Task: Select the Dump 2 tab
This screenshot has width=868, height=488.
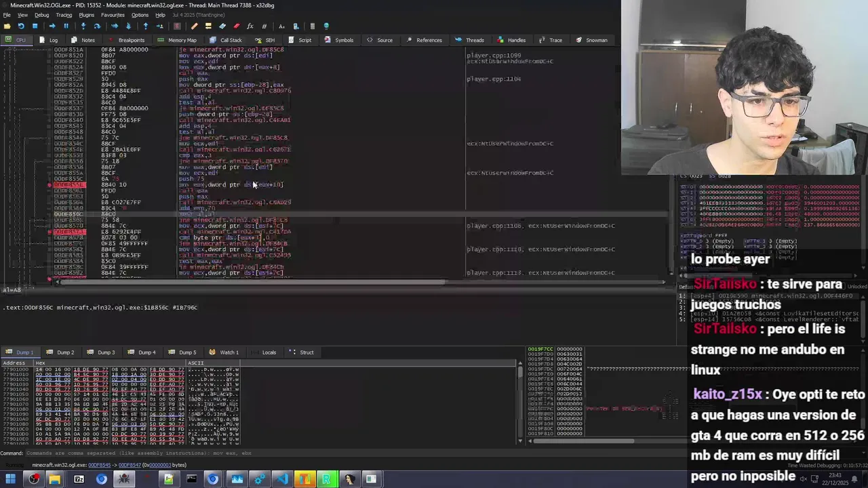Action: pyautogui.click(x=61, y=352)
